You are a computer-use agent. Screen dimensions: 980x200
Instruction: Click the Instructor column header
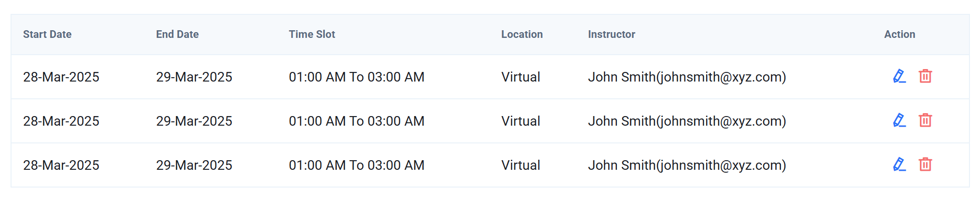[612, 35]
